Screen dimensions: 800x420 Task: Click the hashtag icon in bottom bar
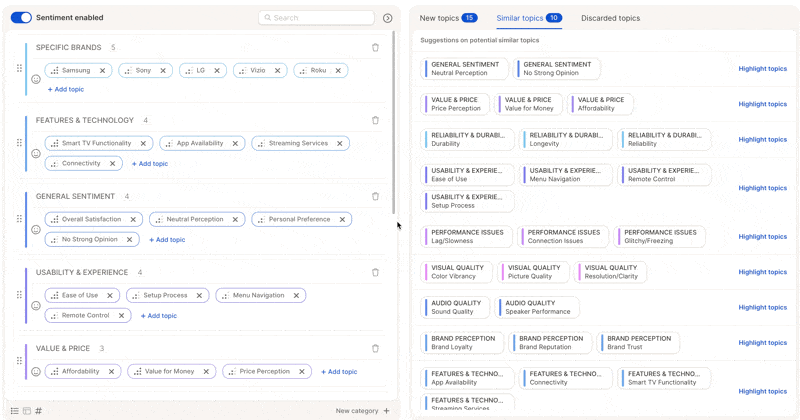(x=39, y=411)
